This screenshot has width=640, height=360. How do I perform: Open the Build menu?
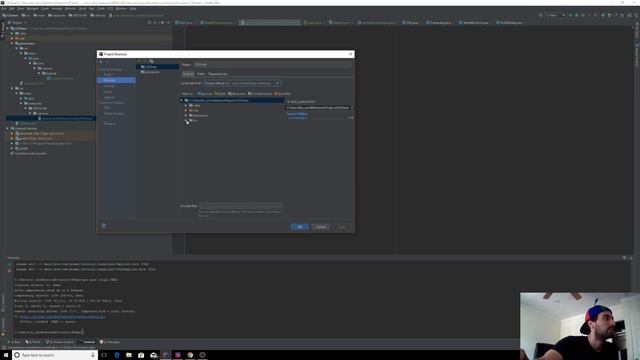83,9
